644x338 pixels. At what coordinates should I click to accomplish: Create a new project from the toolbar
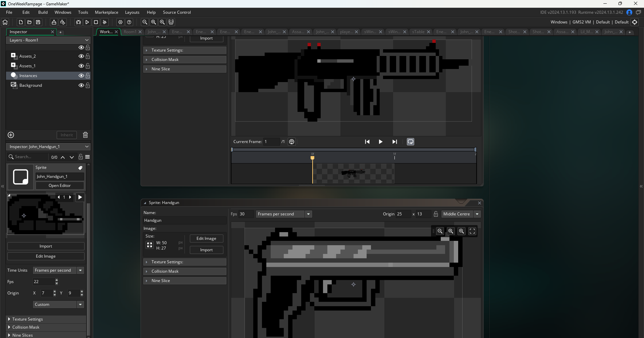click(x=21, y=22)
